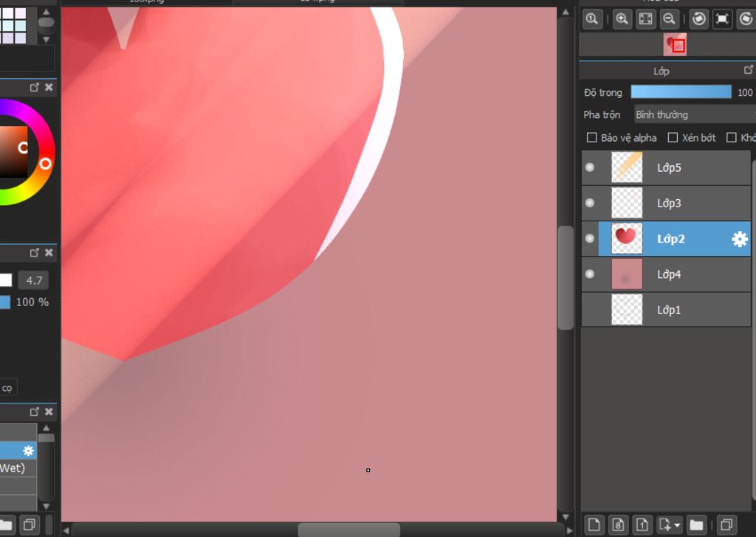Pop out the color wheel panel
756x537 pixels.
click(34, 87)
